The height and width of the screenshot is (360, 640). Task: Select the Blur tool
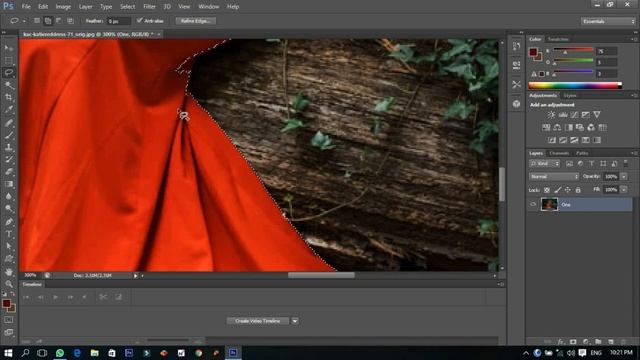9,196
